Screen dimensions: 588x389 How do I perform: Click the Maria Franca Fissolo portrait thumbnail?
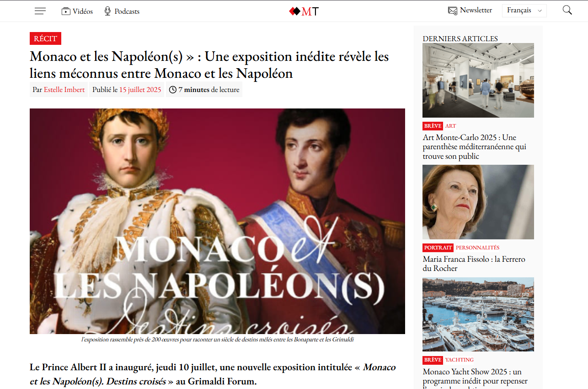(x=478, y=202)
